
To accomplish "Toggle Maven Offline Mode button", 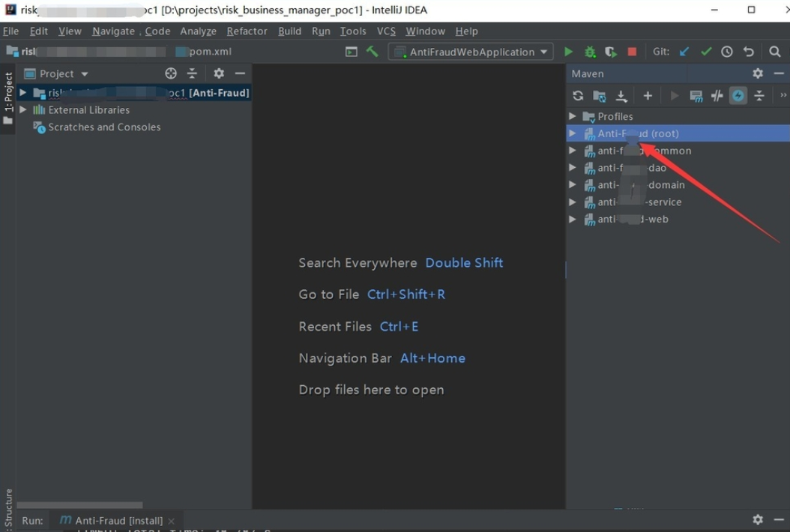I will click(x=717, y=96).
